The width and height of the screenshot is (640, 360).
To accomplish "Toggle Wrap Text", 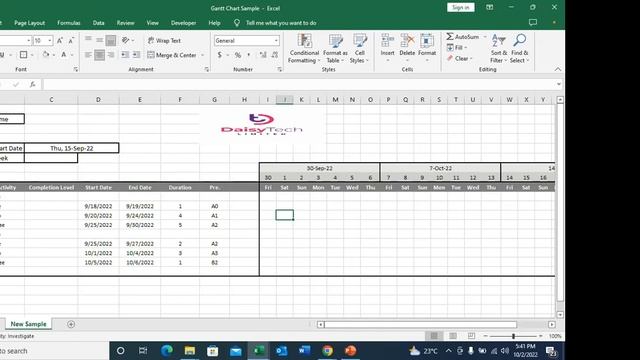I will pyautogui.click(x=164, y=40).
